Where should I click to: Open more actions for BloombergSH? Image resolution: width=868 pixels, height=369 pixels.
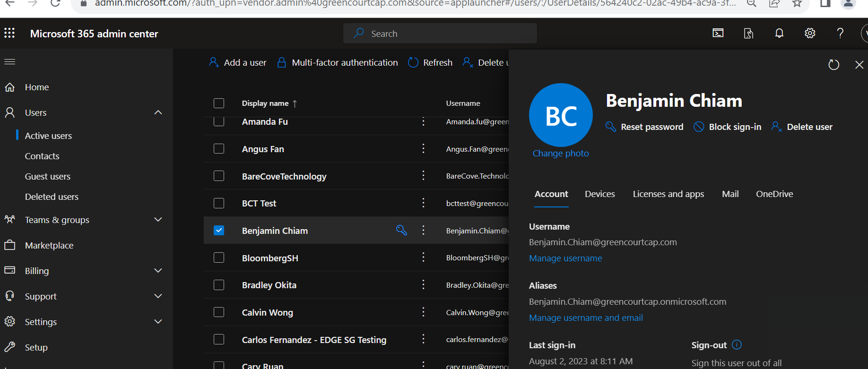(x=423, y=257)
